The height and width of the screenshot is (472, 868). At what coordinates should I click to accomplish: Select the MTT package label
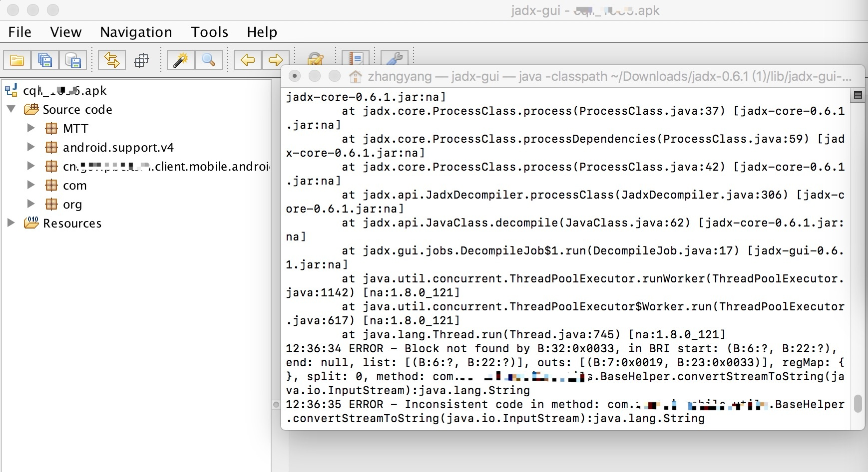click(x=75, y=128)
